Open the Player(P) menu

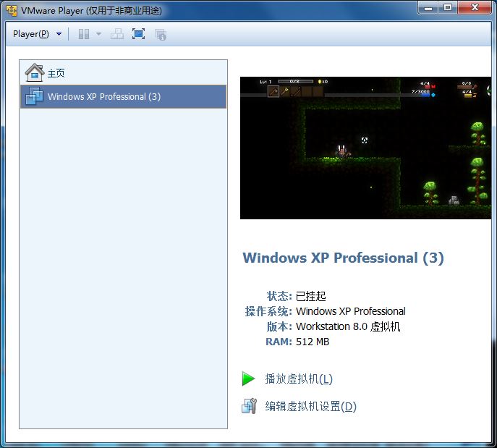[x=30, y=34]
